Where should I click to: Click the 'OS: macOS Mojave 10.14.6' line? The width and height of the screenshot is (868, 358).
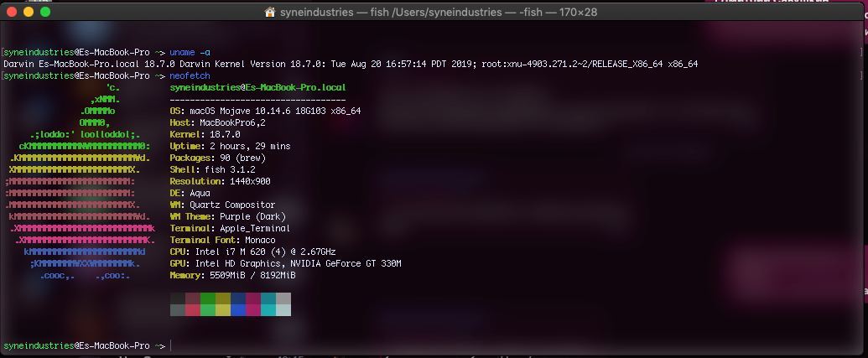click(265, 112)
